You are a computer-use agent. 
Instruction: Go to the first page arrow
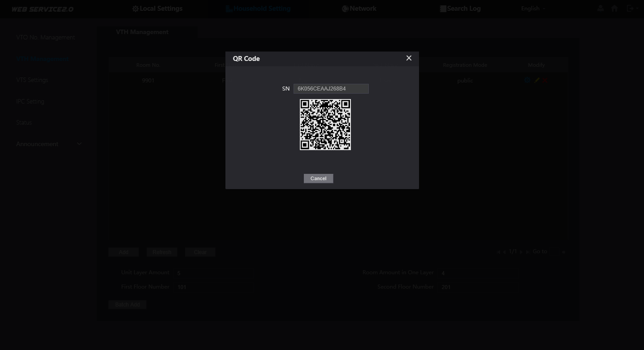pos(498,252)
